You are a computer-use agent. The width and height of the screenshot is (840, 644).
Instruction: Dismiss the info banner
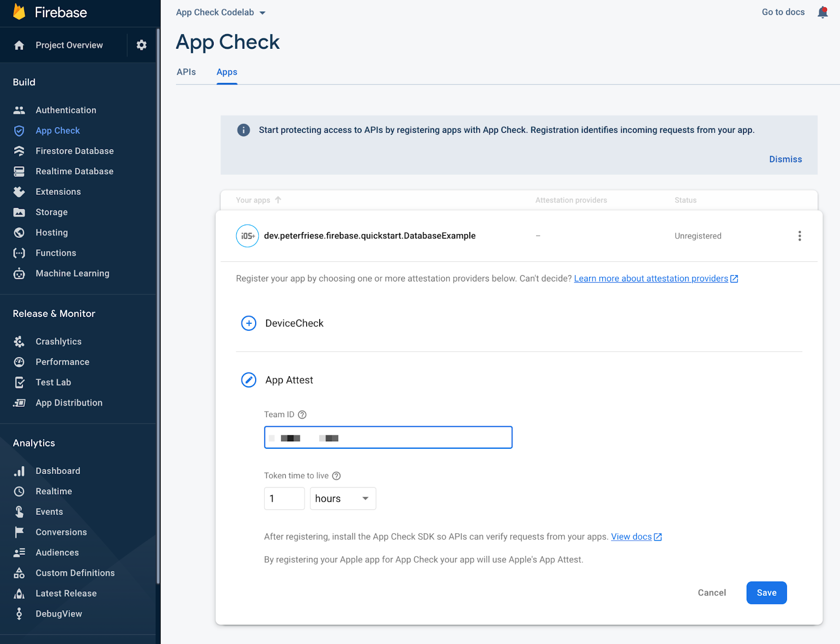click(x=785, y=159)
